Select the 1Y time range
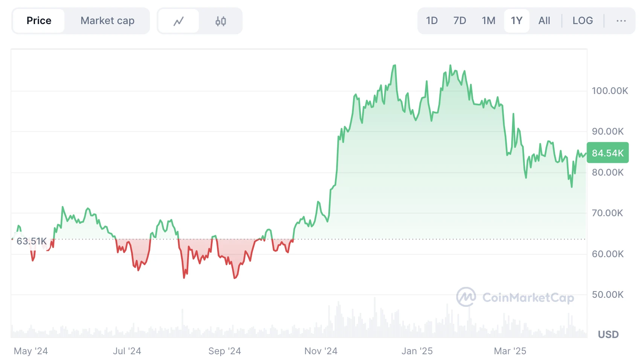643x364 pixels. pos(517,21)
